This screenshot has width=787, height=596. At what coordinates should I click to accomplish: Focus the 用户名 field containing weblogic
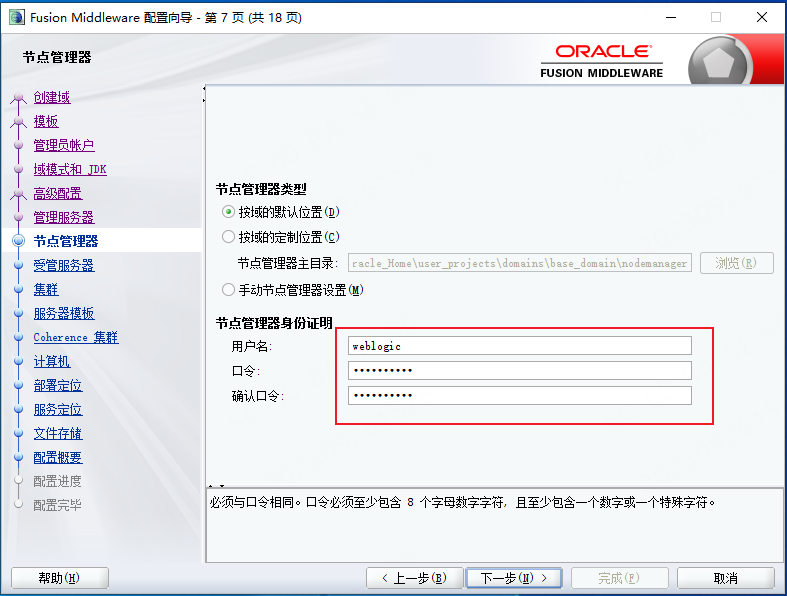tap(519, 346)
